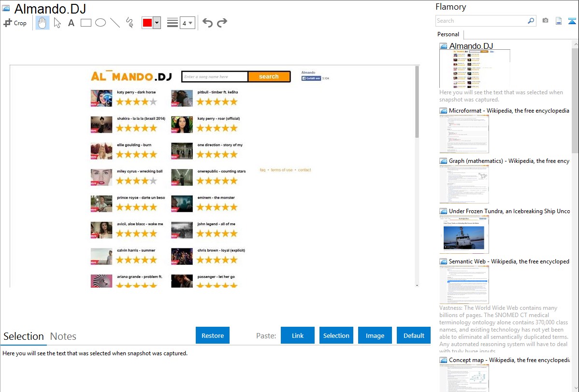Image resolution: width=579 pixels, height=392 pixels.
Task: Click katy perry - dark horse thumbnail
Action: click(101, 98)
